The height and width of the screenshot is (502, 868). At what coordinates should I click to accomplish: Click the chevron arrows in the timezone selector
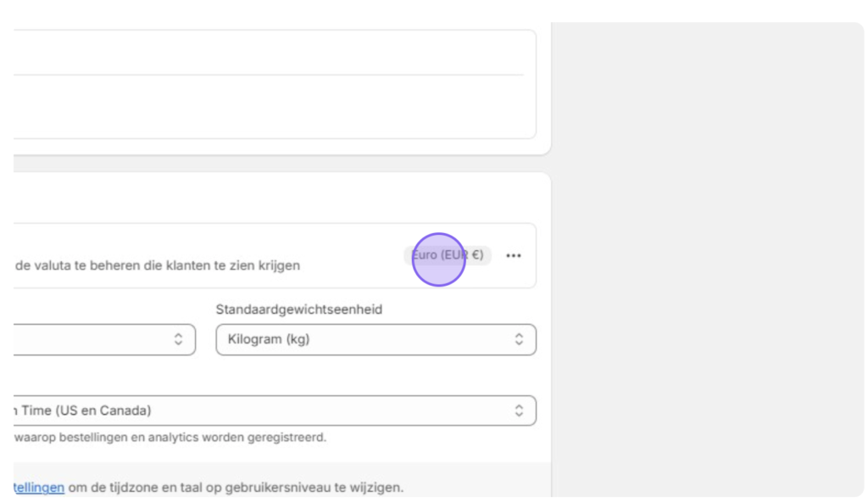519,410
